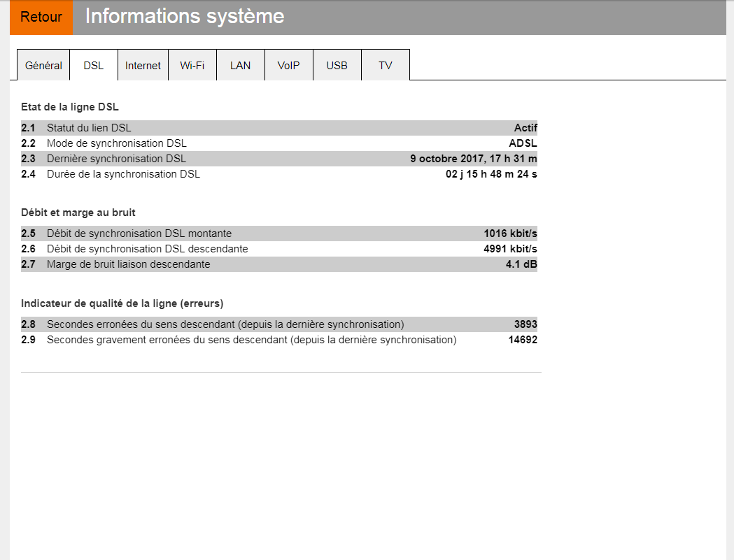Select the USB tab

(337, 66)
